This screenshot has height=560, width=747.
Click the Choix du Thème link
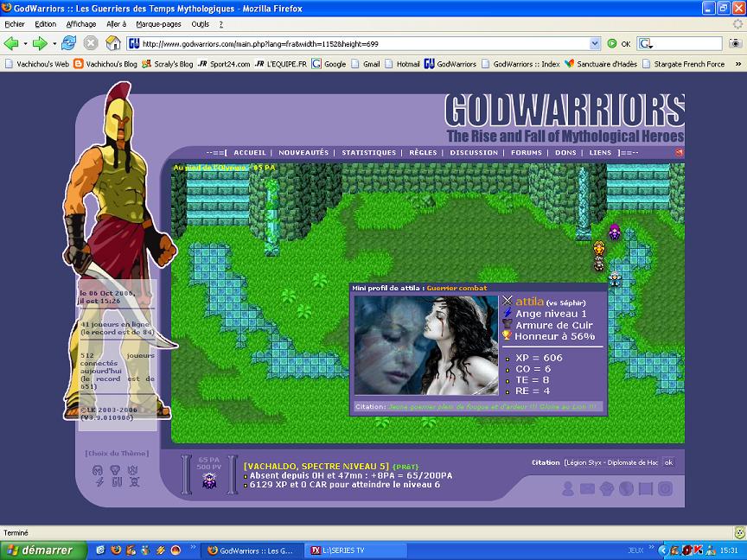click(118, 454)
